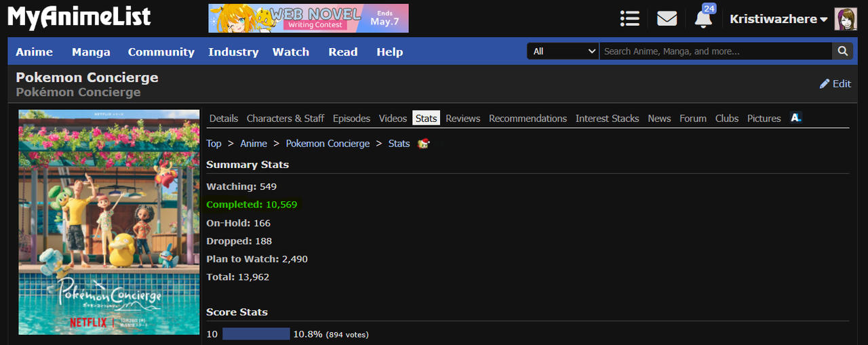
Task: Click the Total: 13,962 stat
Action: (237, 277)
